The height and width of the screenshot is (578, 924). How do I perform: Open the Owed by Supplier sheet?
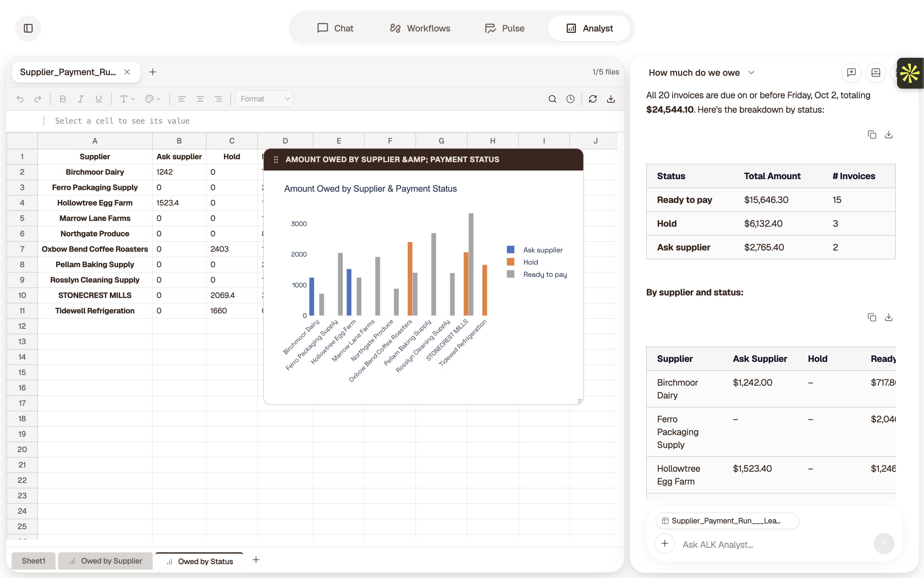click(x=105, y=561)
